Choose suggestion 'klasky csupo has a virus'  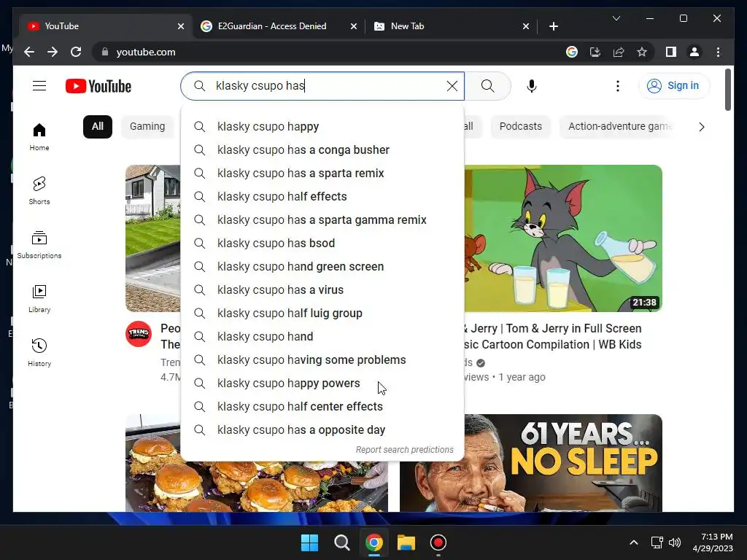point(322,290)
